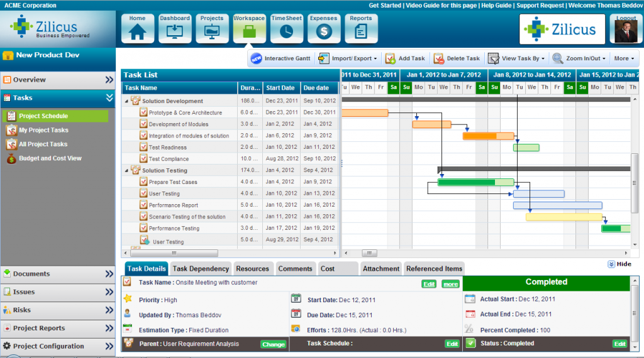Toggle checkbox for Test Readiness task

point(143,147)
